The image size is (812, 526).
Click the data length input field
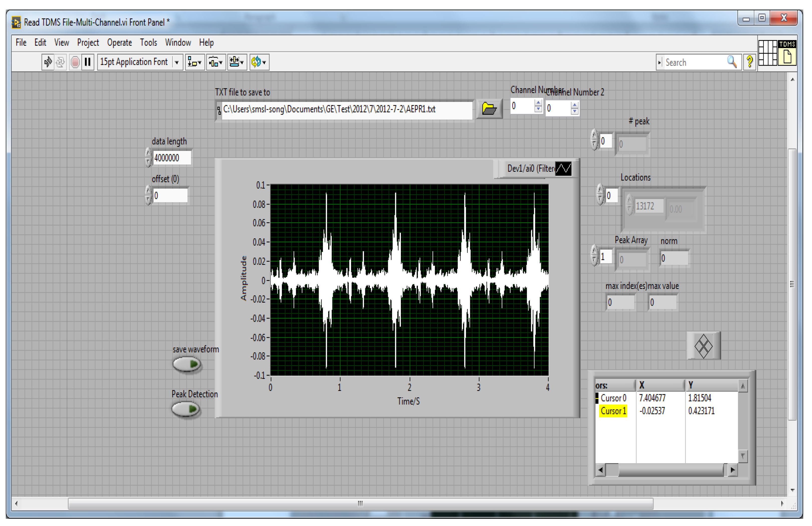coord(171,158)
